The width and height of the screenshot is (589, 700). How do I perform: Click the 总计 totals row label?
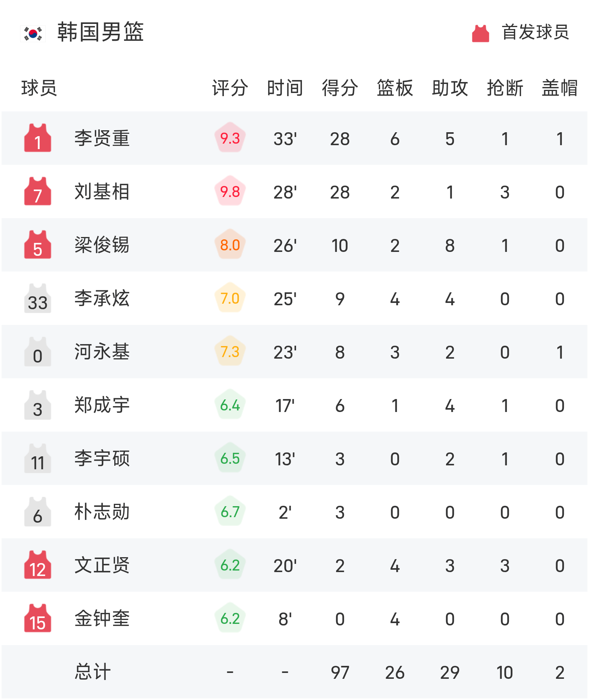pos(93,671)
